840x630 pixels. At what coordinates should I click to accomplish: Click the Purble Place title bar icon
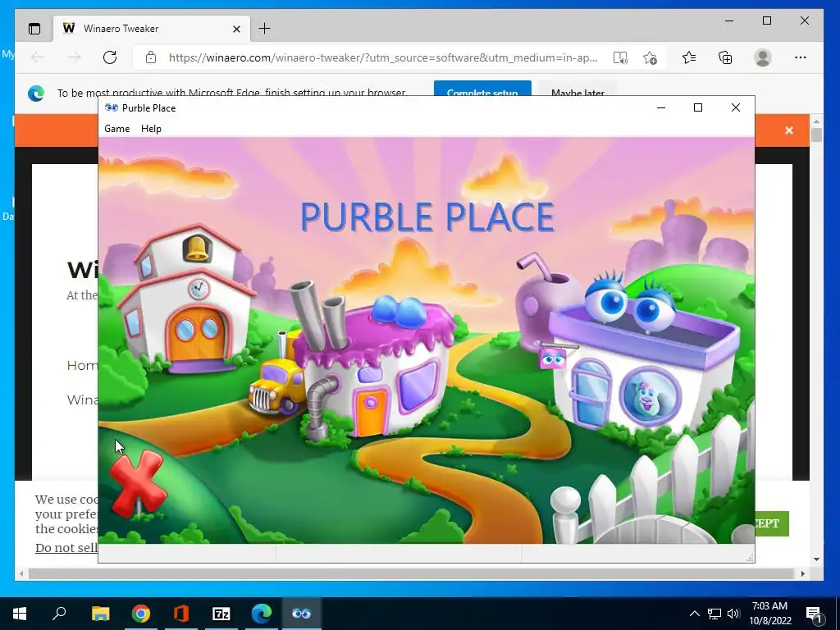pos(112,107)
